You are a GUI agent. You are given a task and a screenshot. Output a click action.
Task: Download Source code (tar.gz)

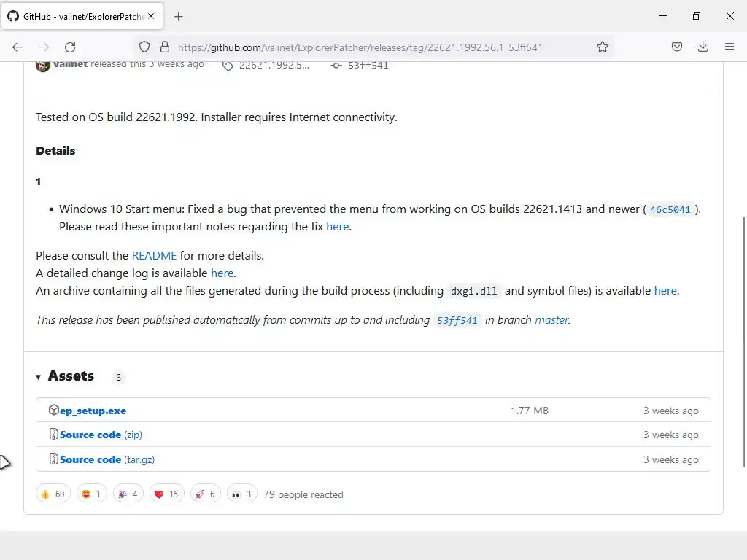tap(107, 460)
